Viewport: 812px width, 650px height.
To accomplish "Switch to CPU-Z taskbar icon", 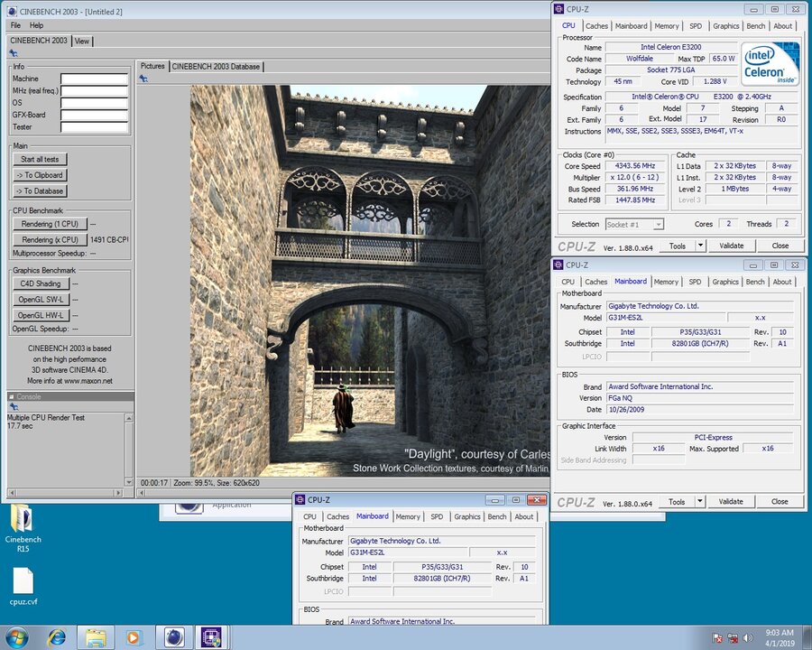I will click(x=211, y=637).
